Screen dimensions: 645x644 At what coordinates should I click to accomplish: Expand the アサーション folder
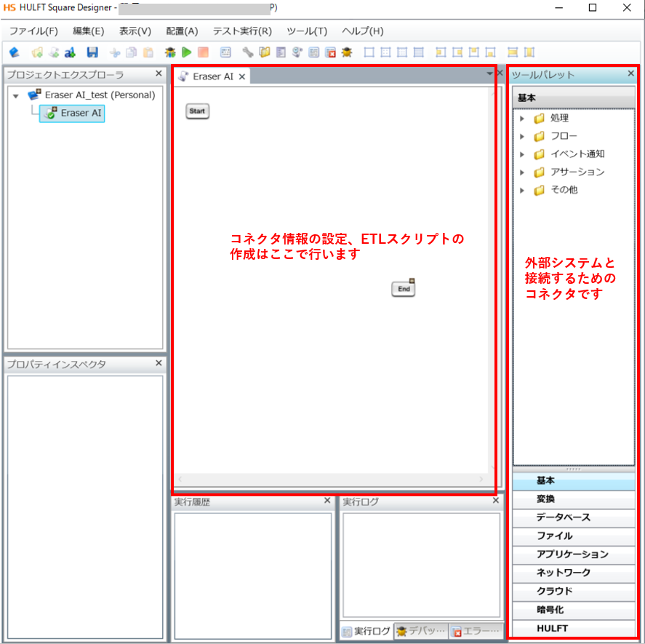(522, 172)
